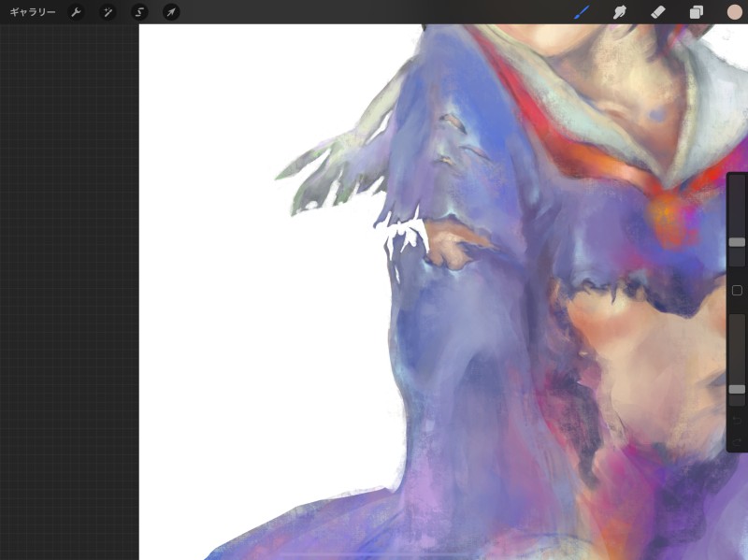The image size is (748, 560).
Task: Tap the redo arrow on sidebar
Action: pos(737,442)
